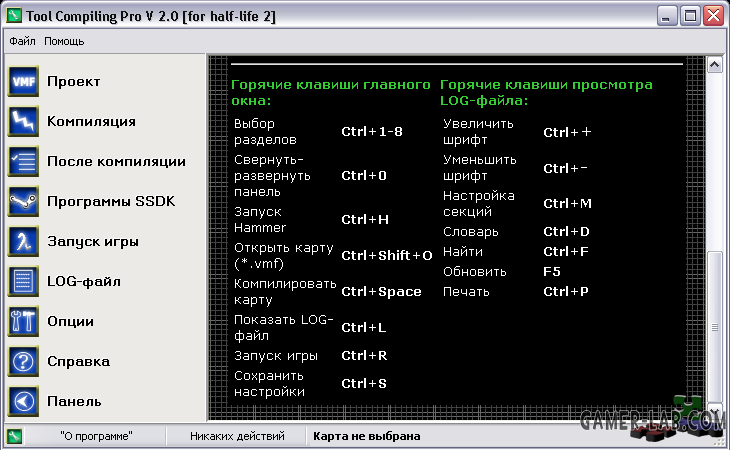The height and width of the screenshot is (450, 730).
Task: Go to После компиляции section
Action: (116, 161)
